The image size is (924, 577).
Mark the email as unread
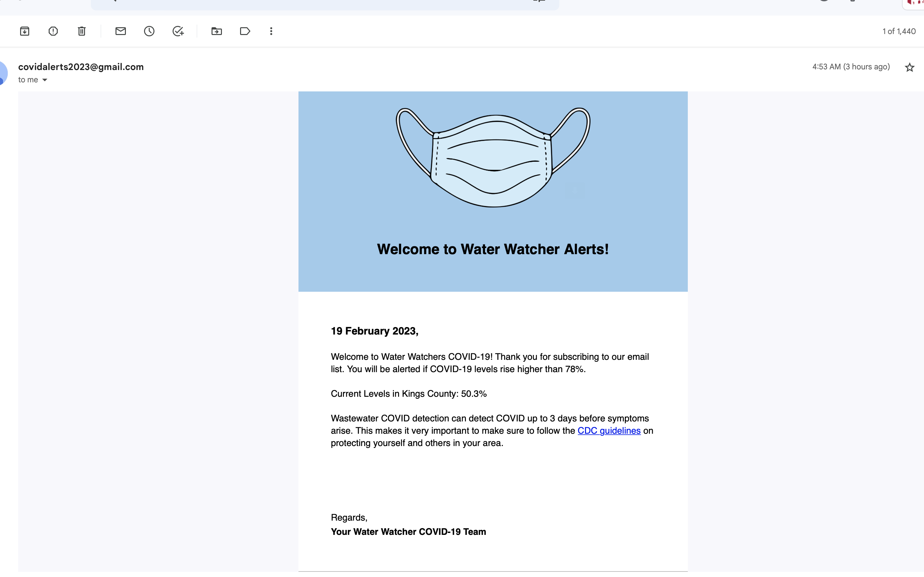coord(121,31)
